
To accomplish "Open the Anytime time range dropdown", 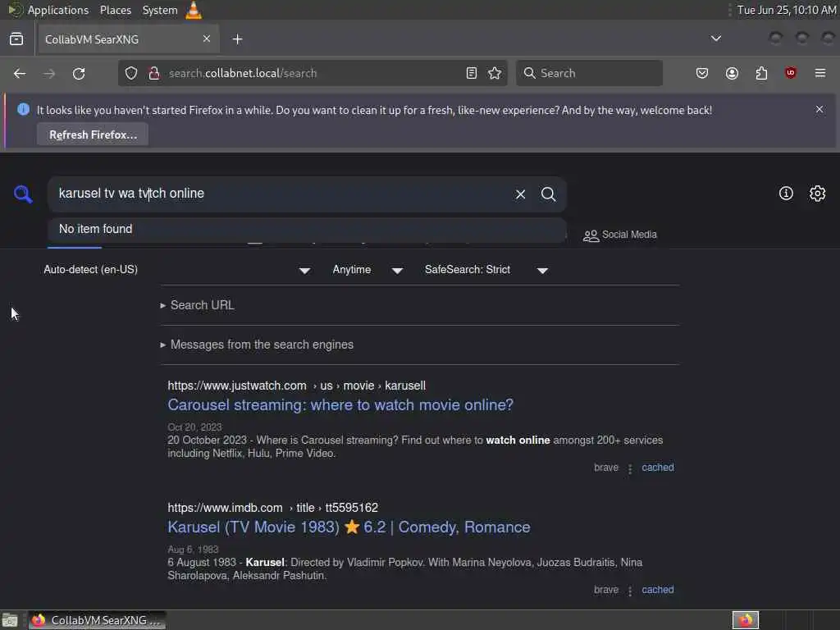I will (367, 270).
